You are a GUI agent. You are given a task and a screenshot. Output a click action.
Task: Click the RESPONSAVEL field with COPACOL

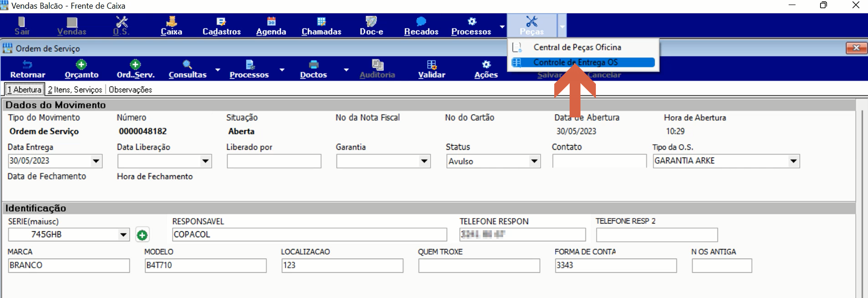310,234
